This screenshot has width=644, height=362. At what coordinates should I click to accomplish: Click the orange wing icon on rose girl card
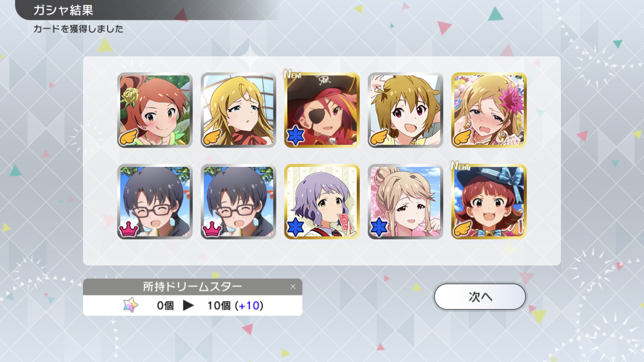(x=129, y=138)
